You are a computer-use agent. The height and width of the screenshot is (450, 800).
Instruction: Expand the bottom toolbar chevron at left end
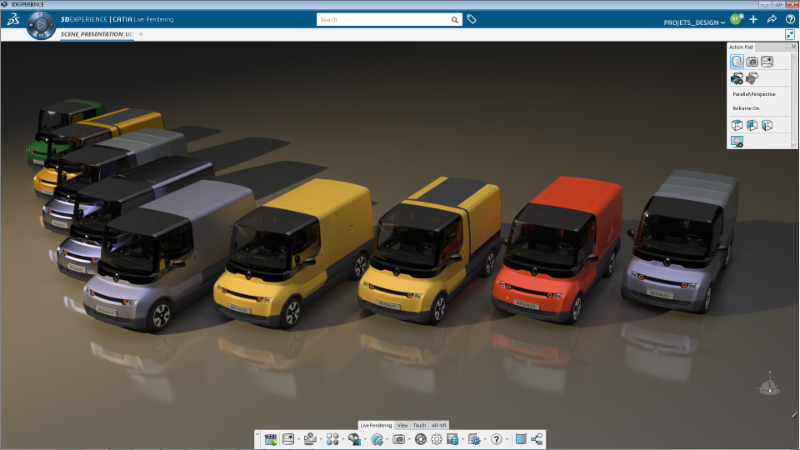(x=258, y=439)
